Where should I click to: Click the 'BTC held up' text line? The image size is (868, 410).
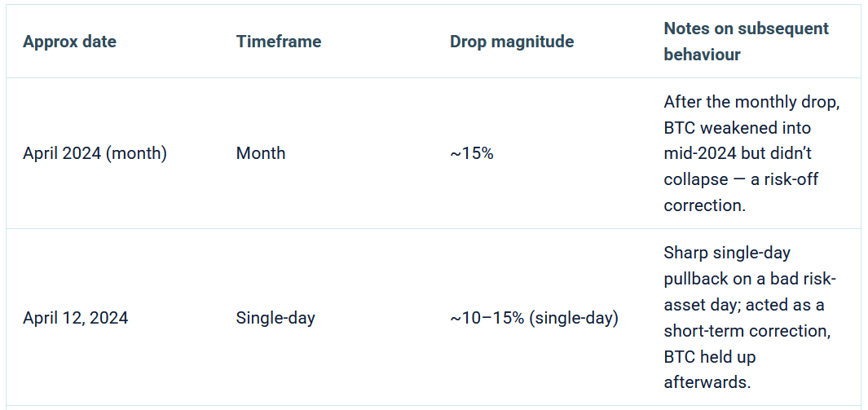pos(709,356)
